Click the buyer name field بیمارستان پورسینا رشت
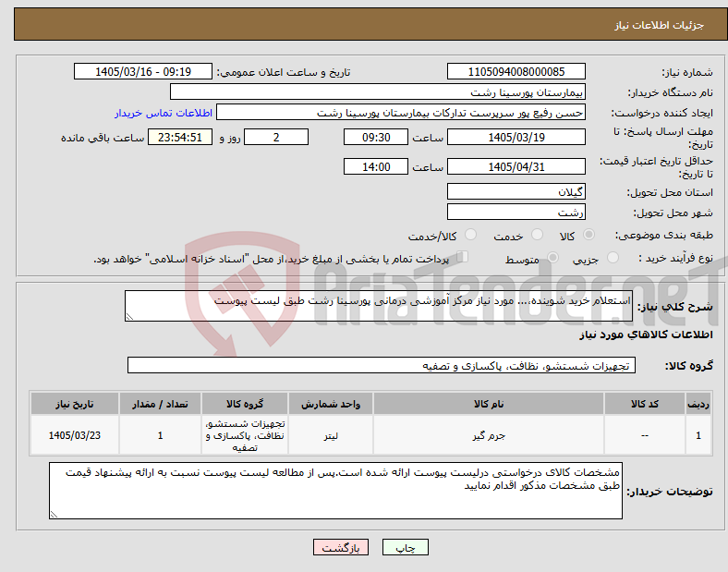This screenshot has width=728, height=572. [378, 91]
